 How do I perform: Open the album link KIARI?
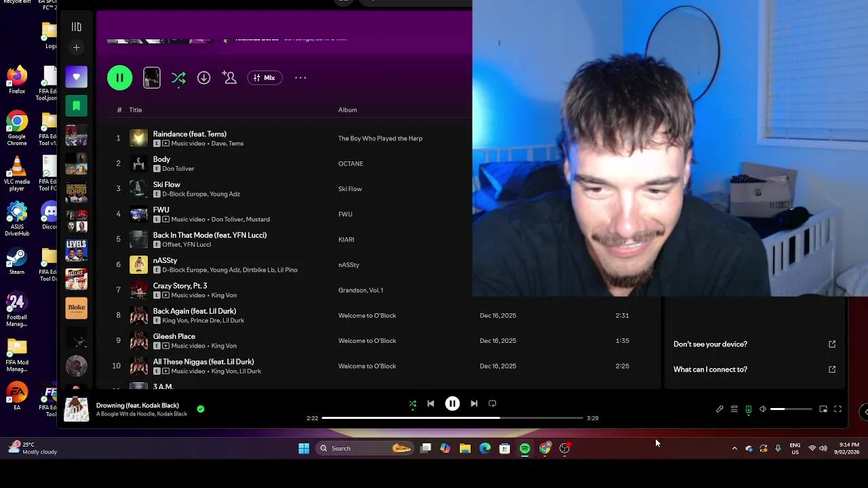pos(346,239)
